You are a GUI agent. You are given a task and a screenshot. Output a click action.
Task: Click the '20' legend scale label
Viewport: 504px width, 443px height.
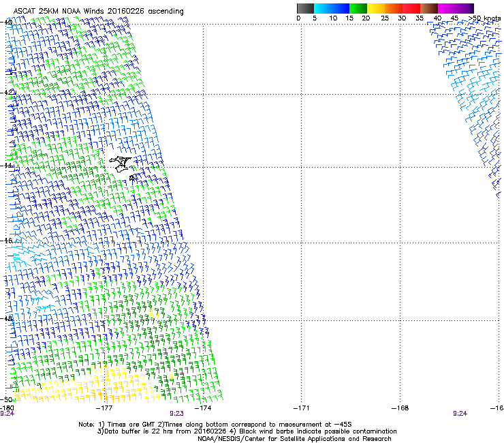point(366,18)
